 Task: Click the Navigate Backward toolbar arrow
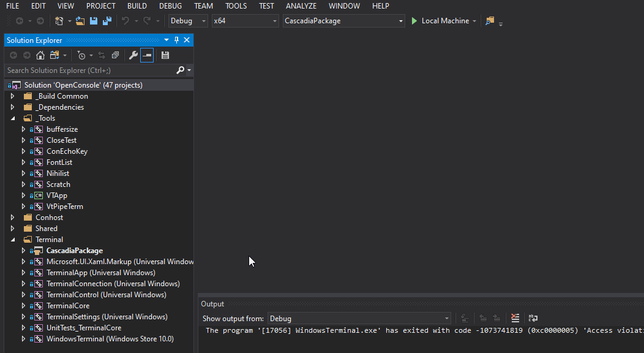point(20,21)
